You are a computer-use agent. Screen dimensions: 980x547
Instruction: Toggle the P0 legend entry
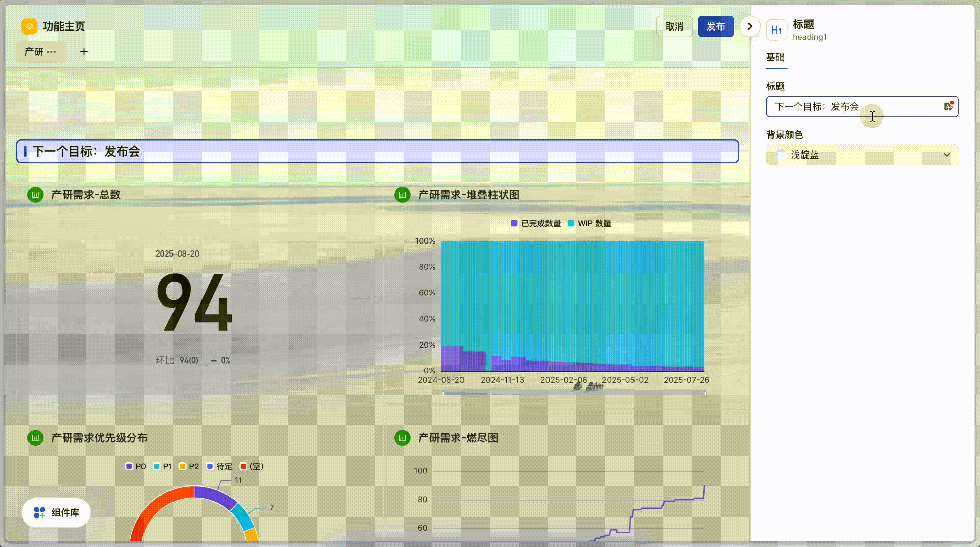(136, 466)
